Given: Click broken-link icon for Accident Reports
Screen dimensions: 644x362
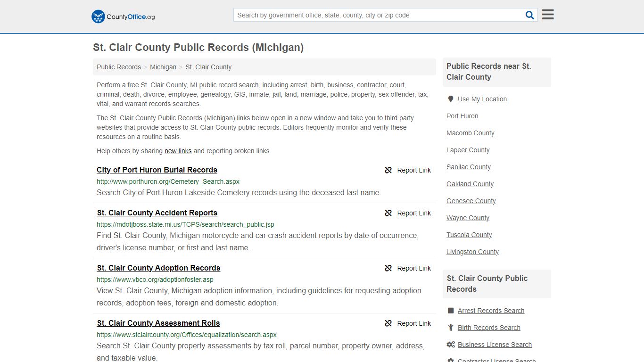Looking at the screenshot, I should (388, 213).
